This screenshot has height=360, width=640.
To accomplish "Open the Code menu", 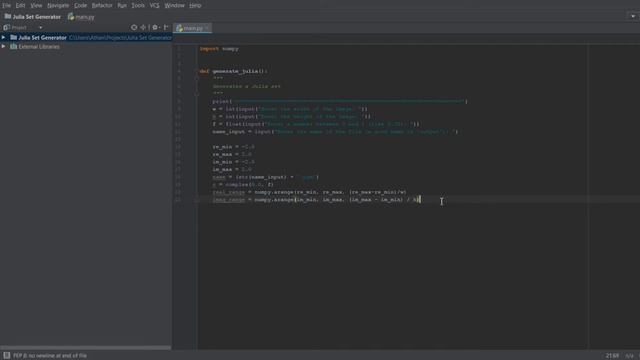I will [80, 5].
